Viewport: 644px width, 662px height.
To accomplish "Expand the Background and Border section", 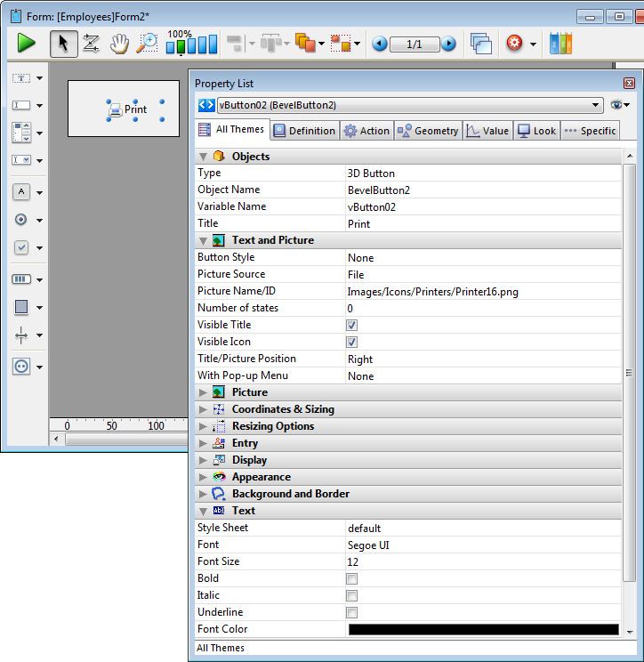I will click(204, 494).
